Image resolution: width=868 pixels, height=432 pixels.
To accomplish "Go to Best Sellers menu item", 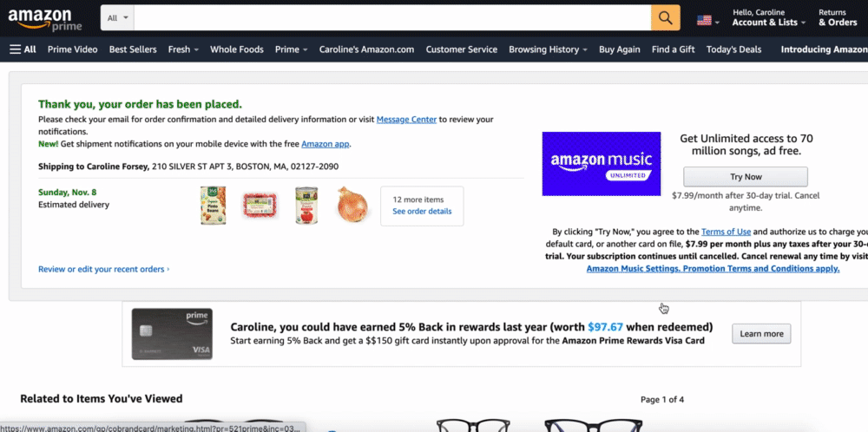I will pos(133,49).
